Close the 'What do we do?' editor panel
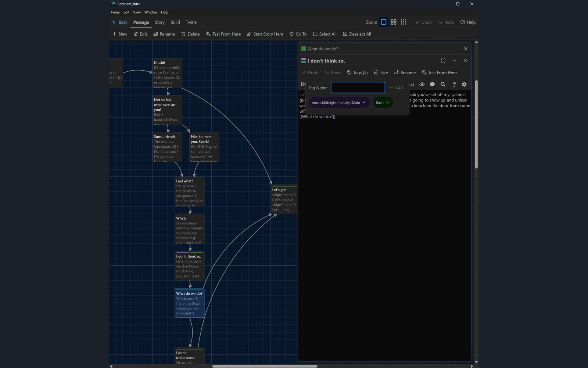The height and width of the screenshot is (368, 588). (466, 49)
